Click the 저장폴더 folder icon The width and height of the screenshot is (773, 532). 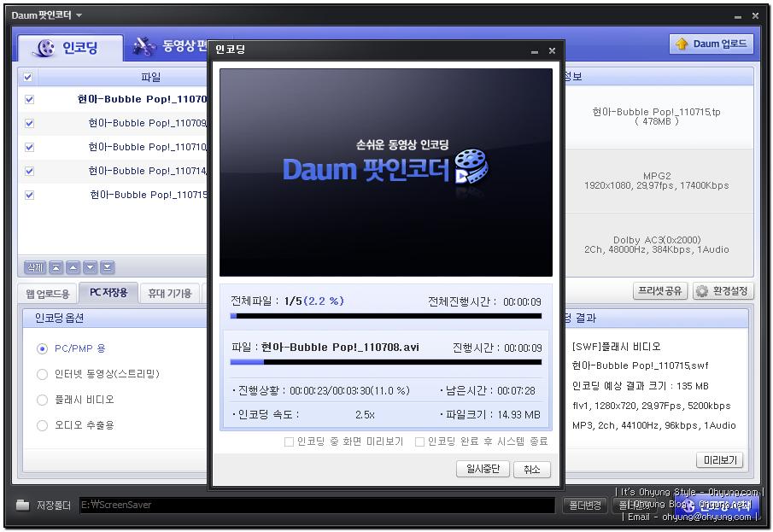pos(23,505)
